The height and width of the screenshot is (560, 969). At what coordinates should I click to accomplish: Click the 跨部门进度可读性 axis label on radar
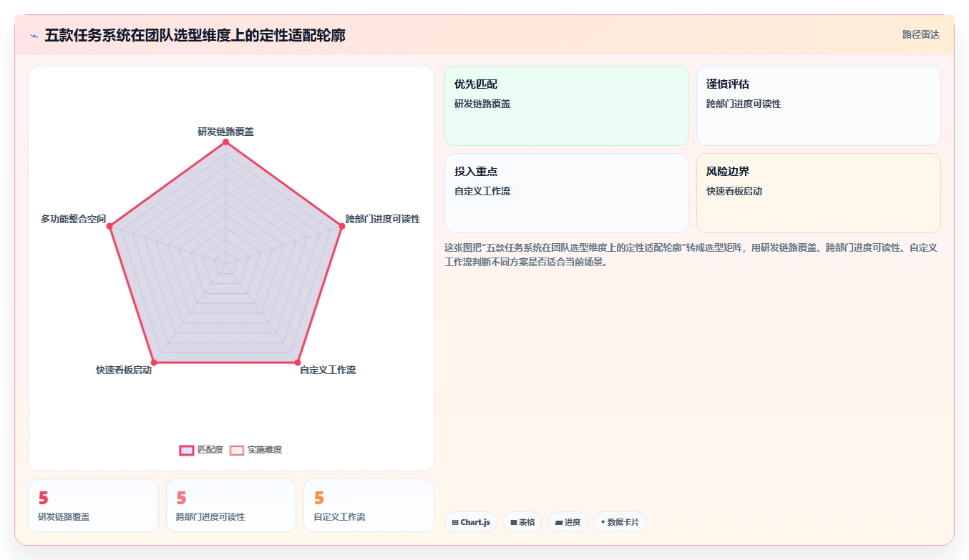point(383,219)
